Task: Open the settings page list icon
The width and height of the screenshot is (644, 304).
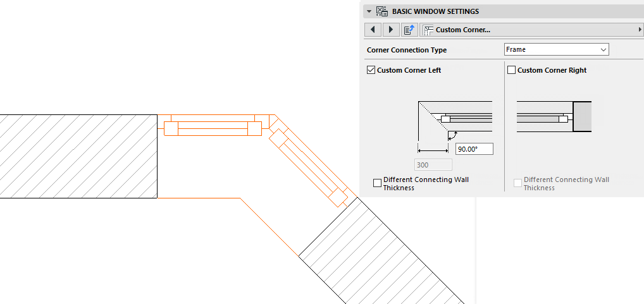Action: tap(409, 30)
